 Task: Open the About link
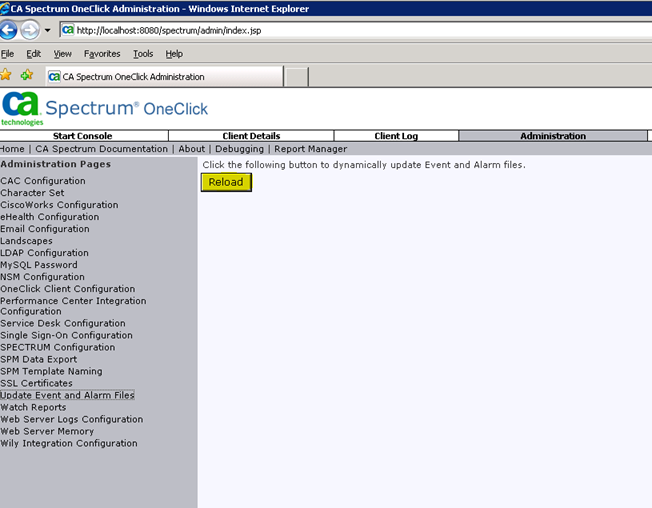192,149
